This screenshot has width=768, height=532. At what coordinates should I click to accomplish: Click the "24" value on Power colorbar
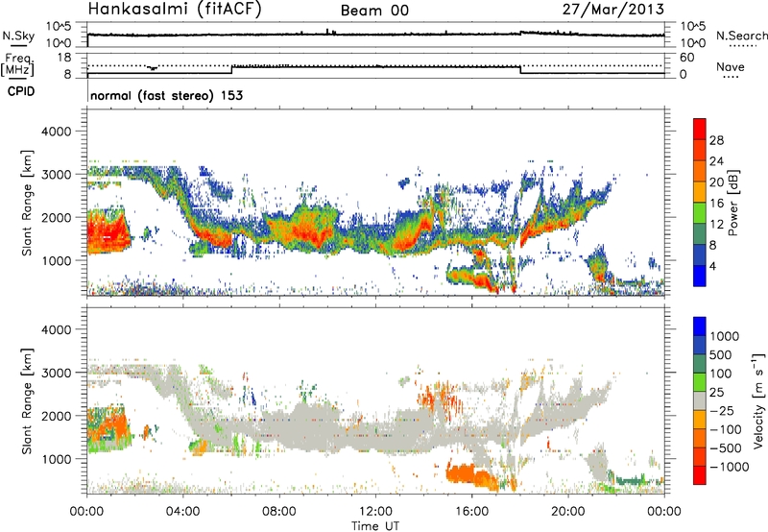click(716, 161)
